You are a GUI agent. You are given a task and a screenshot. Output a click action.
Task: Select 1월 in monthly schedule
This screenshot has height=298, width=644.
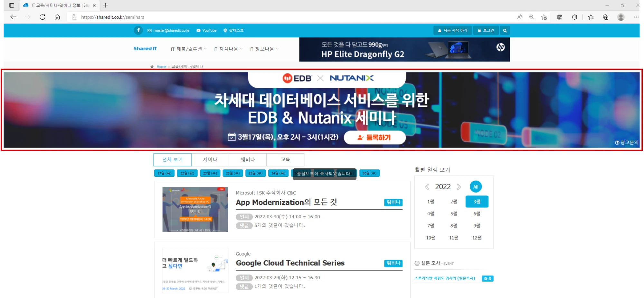tap(431, 202)
